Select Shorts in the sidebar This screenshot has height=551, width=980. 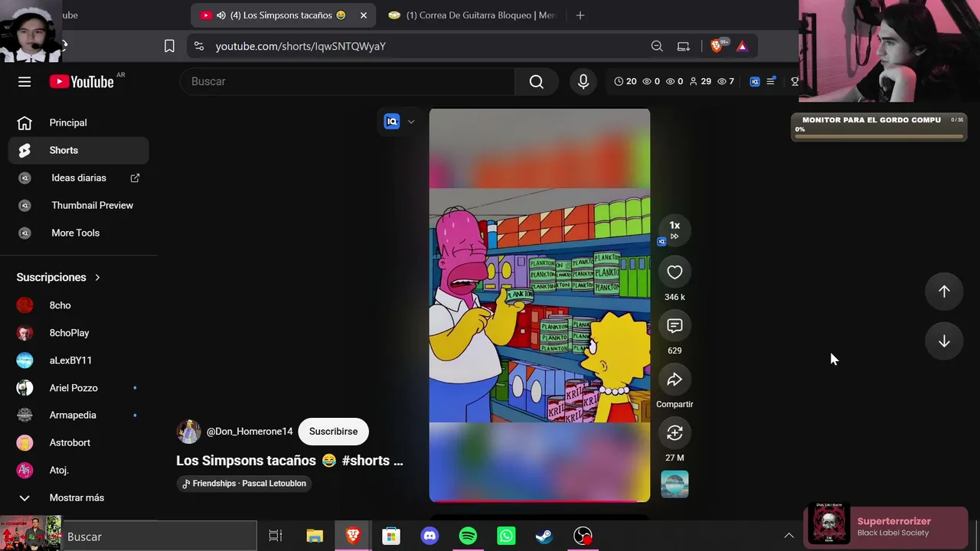click(79, 150)
